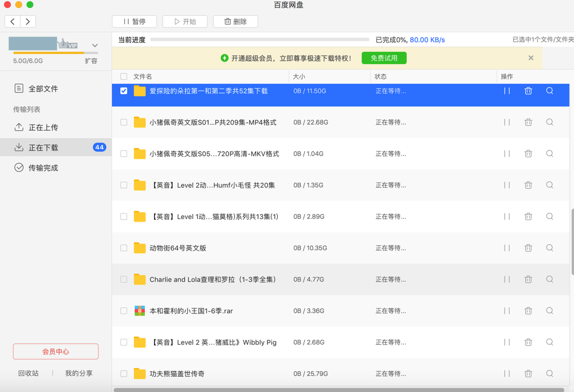Click magnifier icon for 小猪佩奇英文版S01 row
Image resolution: width=574 pixels, height=392 pixels.
tap(549, 122)
